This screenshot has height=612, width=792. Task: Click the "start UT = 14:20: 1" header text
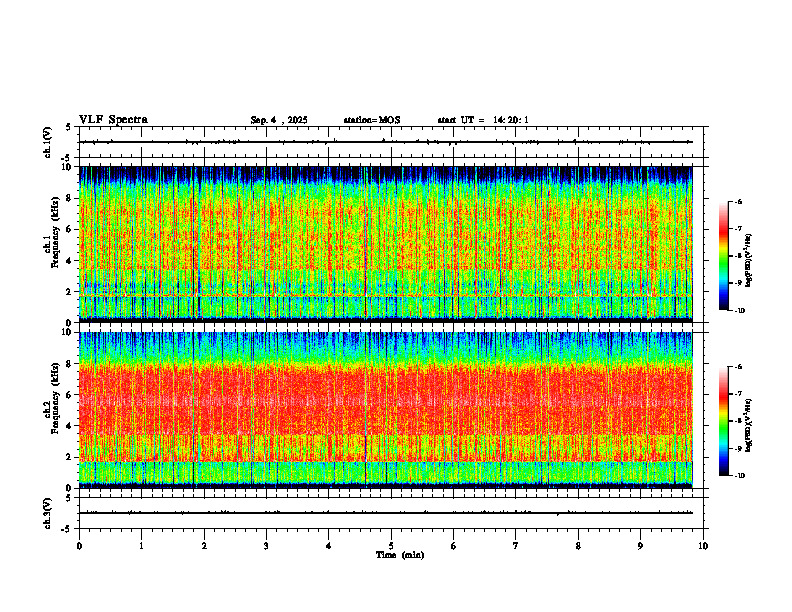(x=483, y=120)
